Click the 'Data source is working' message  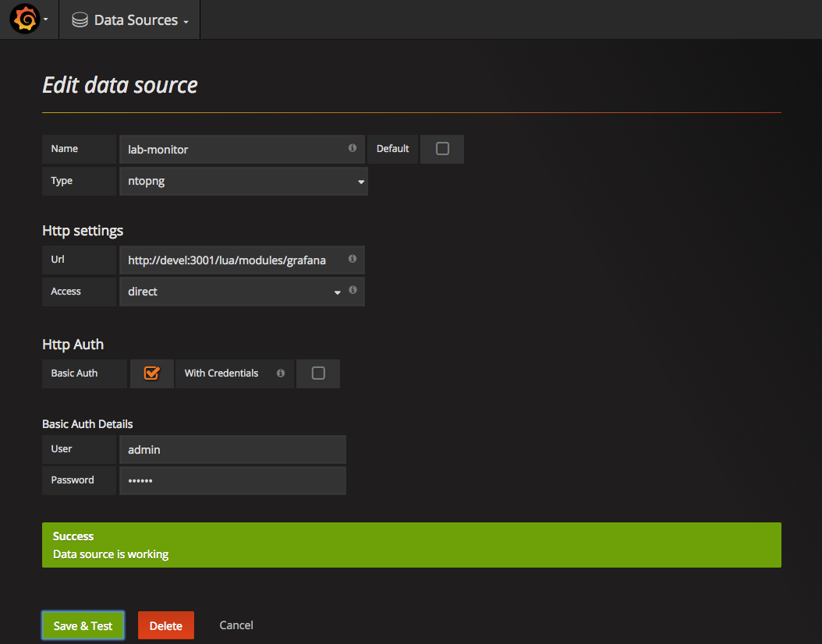pyautogui.click(x=111, y=554)
